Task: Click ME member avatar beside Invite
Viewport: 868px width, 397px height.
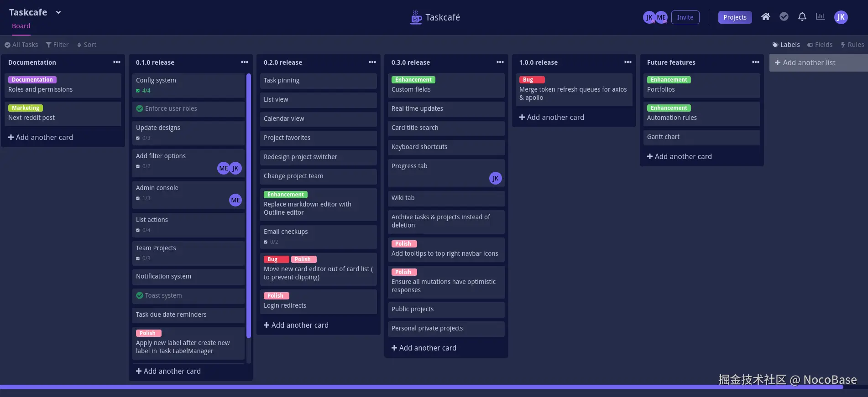Action: pos(661,17)
